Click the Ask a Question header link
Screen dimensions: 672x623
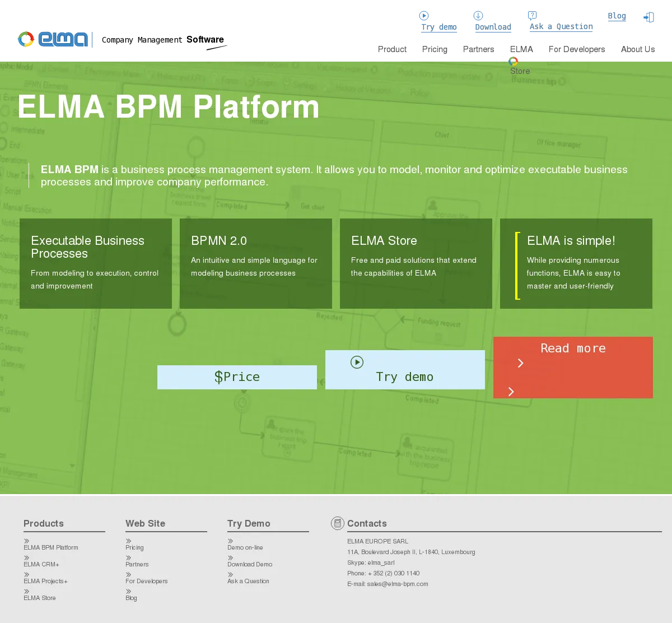click(x=561, y=26)
